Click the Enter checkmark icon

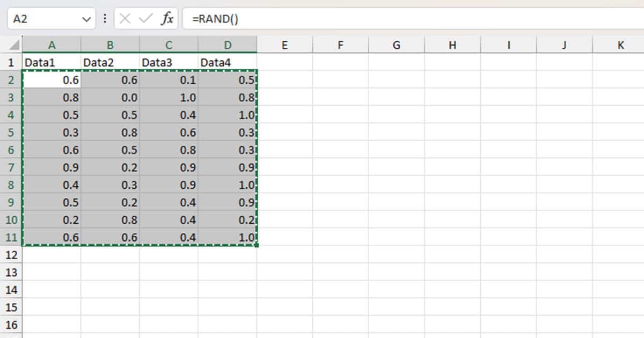click(x=145, y=18)
